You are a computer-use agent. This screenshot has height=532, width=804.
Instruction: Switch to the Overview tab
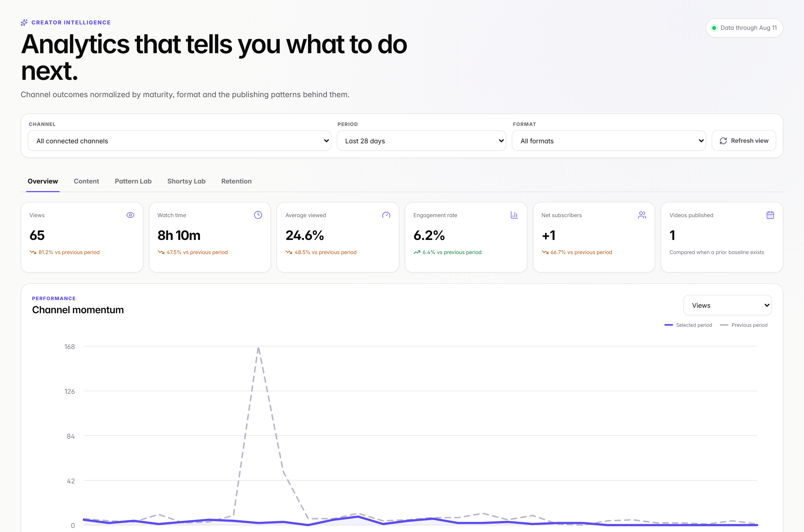[43, 181]
